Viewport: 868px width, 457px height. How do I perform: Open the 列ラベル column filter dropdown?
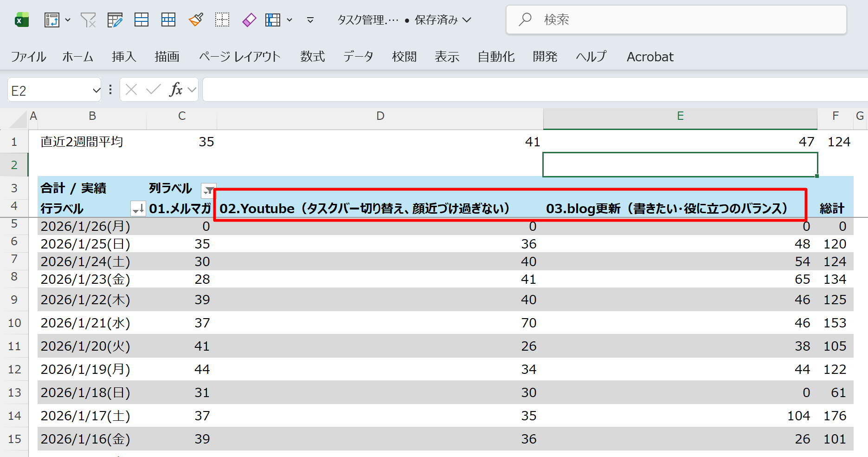tap(208, 190)
